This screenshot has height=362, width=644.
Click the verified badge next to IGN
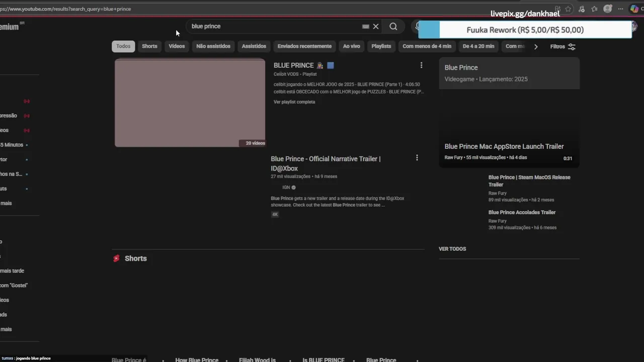pyautogui.click(x=294, y=188)
